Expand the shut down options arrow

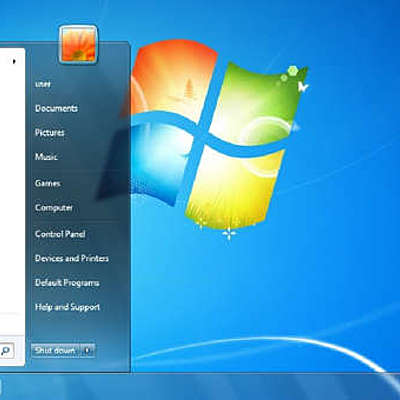tap(88, 351)
